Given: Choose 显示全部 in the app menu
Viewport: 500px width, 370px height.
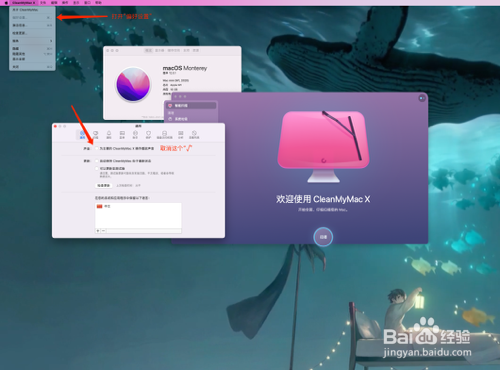Looking at the screenshot, I should pos(32,59).
